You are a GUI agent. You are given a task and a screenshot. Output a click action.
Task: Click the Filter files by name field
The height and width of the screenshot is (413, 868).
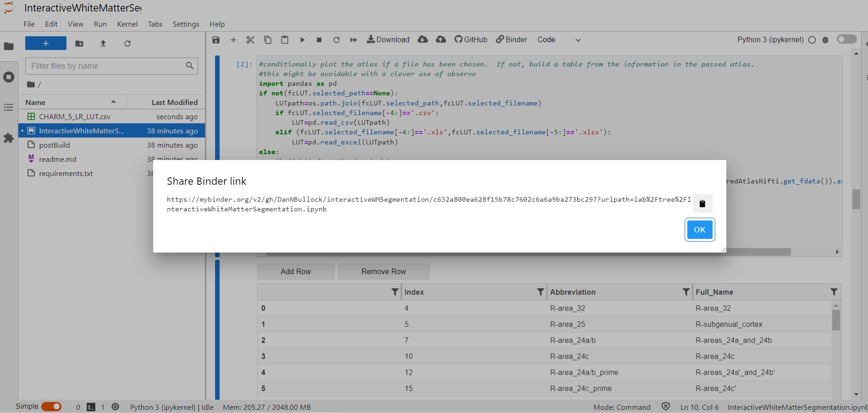point(111,66)
